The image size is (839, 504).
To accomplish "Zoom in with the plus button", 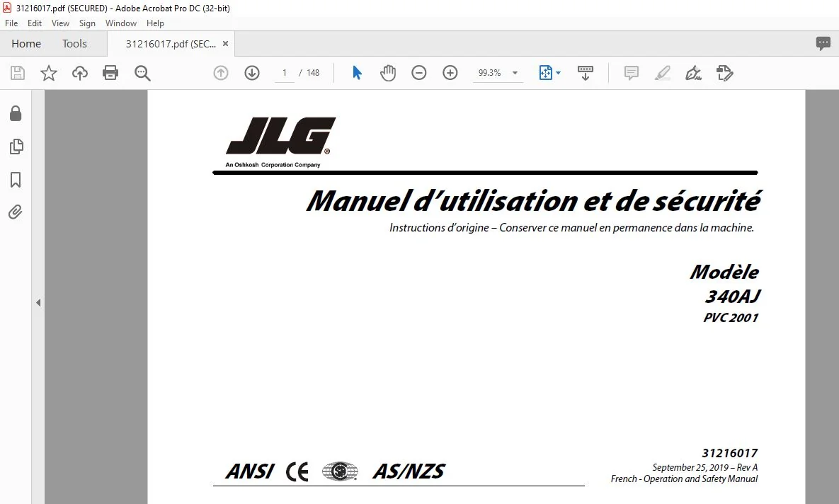I will point(450,73).
